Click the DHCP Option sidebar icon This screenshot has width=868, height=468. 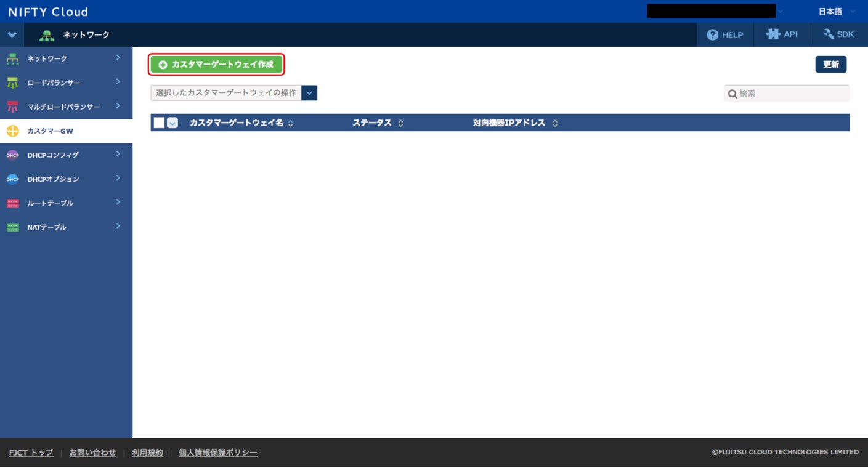pyautogui.click(x=12, y=179)
